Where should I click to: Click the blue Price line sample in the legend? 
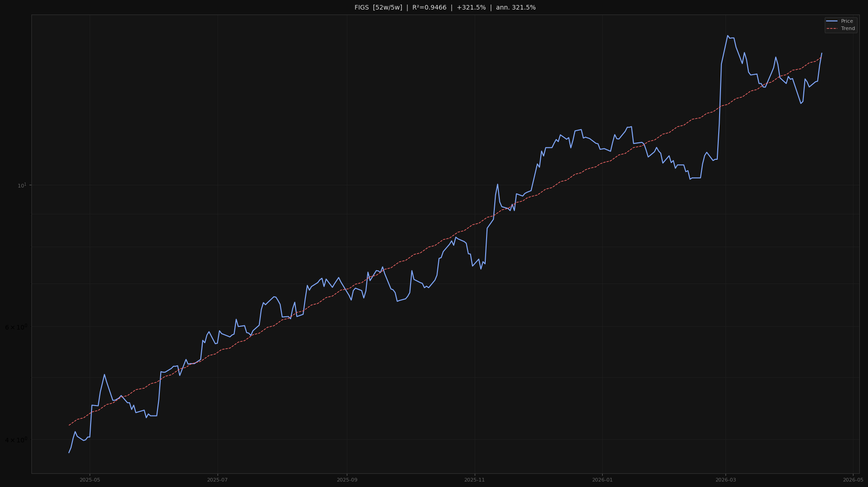pyautogui.click(x=832, y=21)
